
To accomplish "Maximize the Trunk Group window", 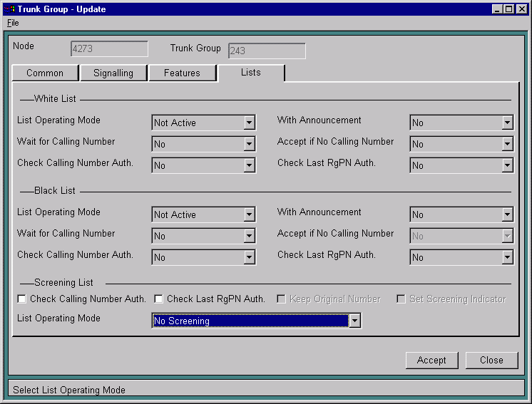I will (508, 9).
